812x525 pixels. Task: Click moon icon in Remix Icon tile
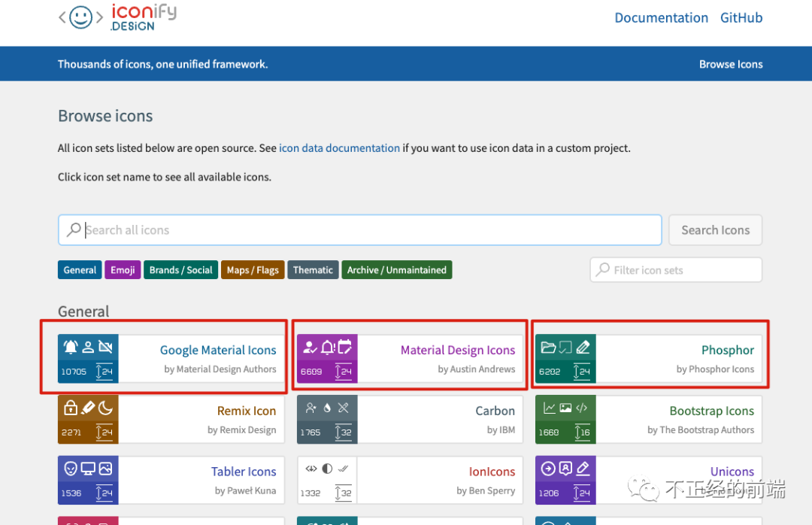click(106, 408)
